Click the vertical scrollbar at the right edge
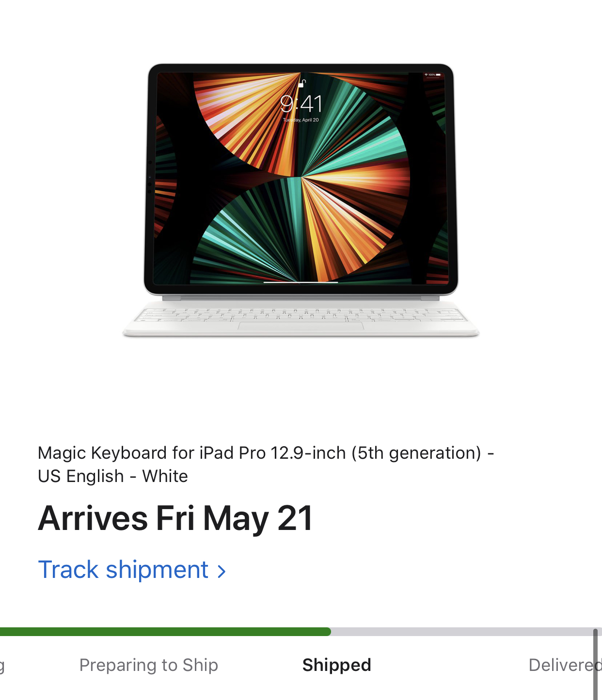Image resolution: width=602 pixels, height=700 pixels. tap(595, 664)
